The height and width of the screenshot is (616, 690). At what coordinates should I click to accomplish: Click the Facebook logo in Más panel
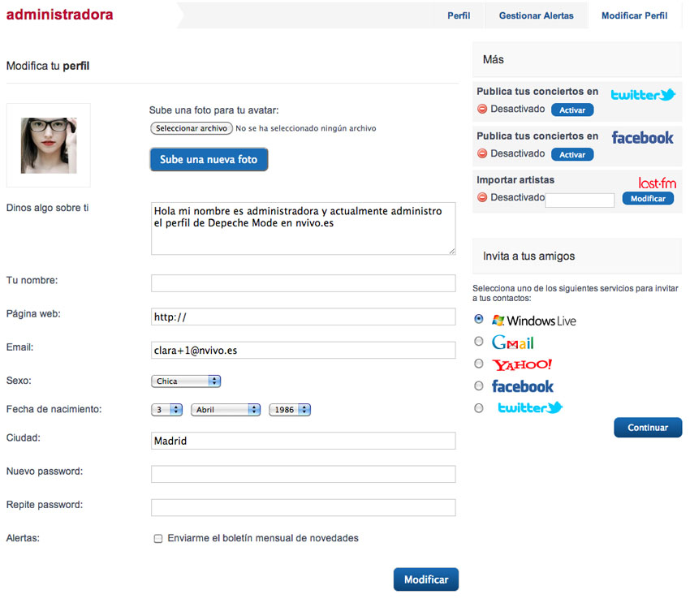[x=642, y=138]
